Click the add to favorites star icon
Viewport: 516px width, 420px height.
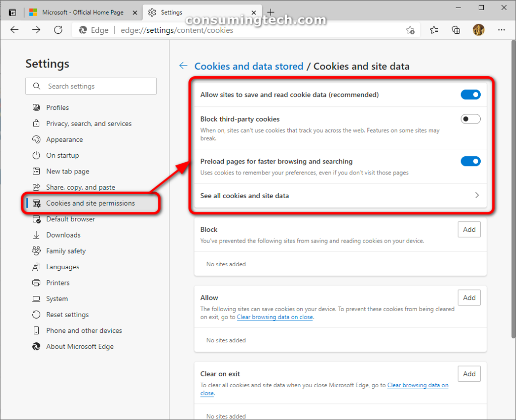[410, 30]
